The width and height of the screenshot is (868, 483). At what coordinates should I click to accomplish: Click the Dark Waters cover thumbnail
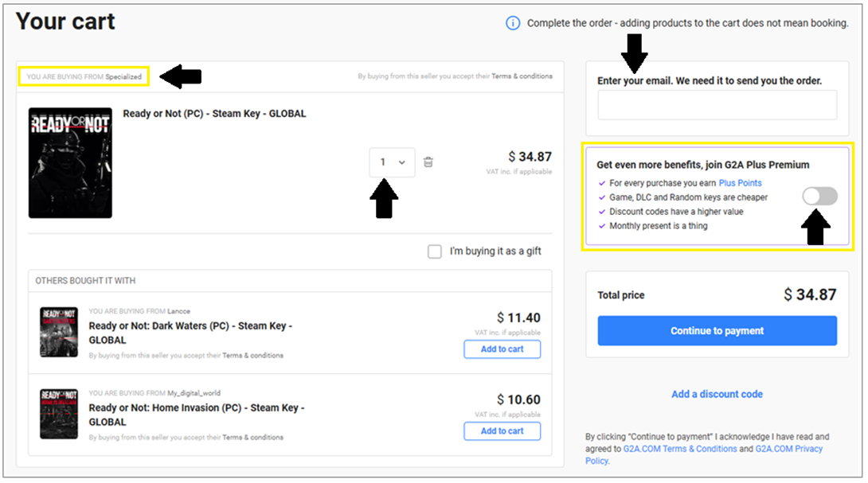tap(59, 332)
